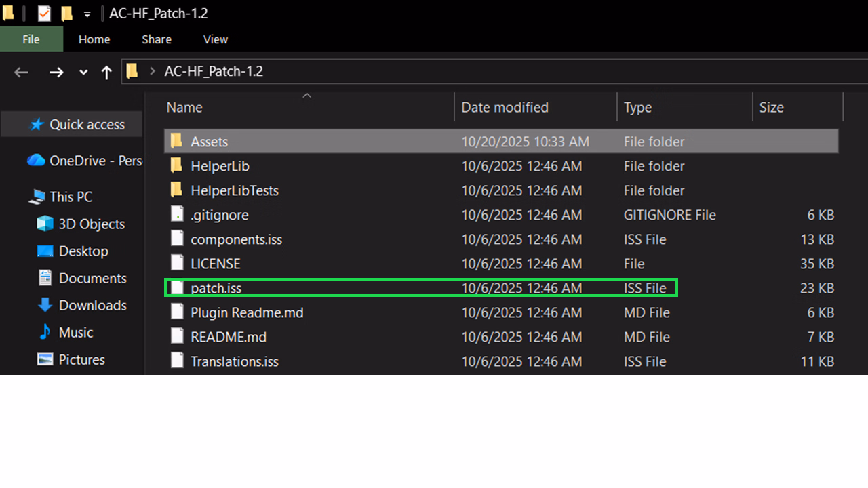Sort files by Name column header
The width and height of the screenshot is (868, 488).
click(x=184, y=107)
